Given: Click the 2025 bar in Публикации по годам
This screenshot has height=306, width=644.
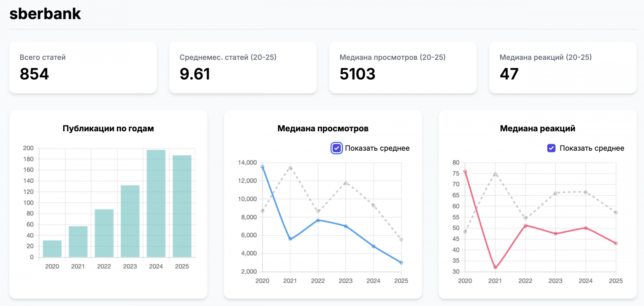Looking at the screenshot, I should click(182, 206).
